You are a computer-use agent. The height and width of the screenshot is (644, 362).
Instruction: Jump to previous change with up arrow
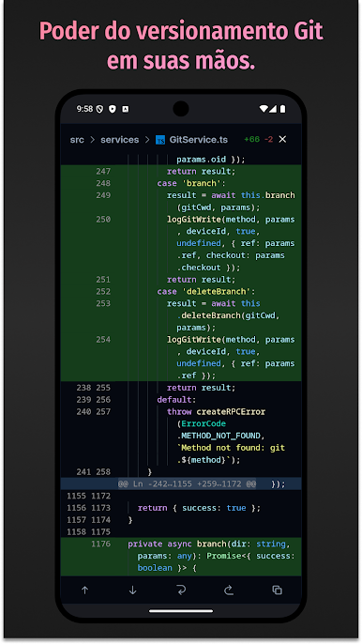[x=84, y=590]
